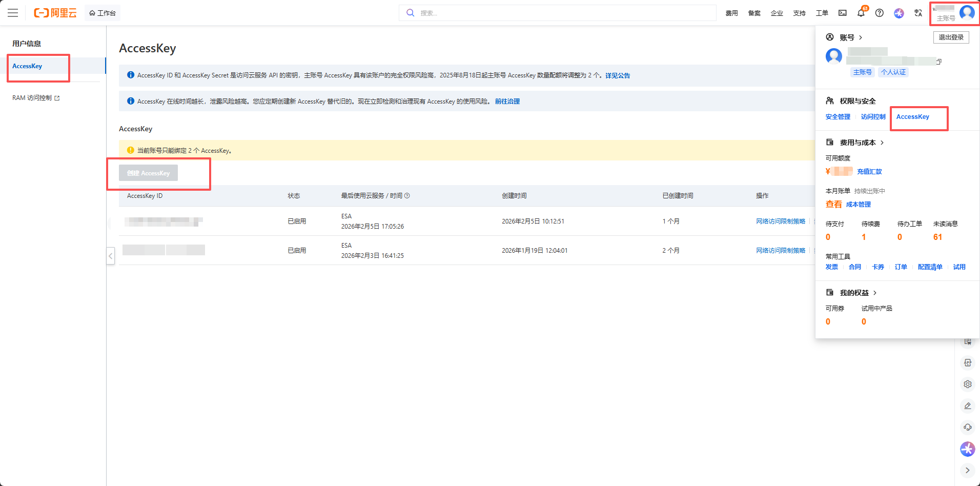Click the Alibaba Cloud logo
The height and width of the screenshot is (486, 980).
(55, 13)
